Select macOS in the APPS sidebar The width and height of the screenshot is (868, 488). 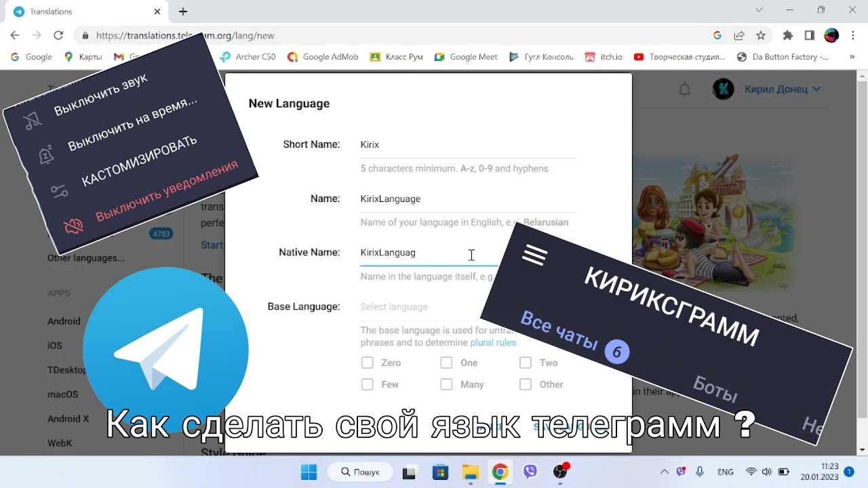click(62, 394)
